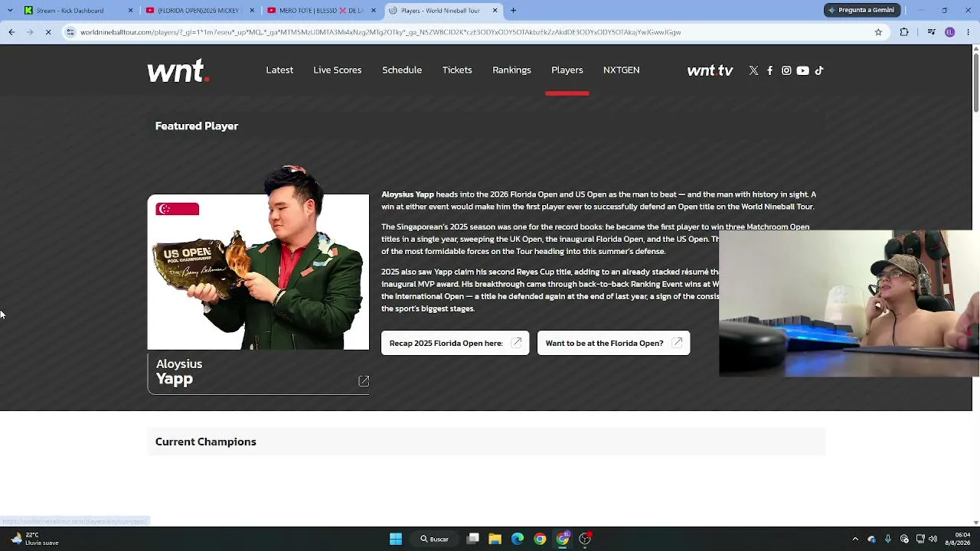Image resolution: width=980 pixels, height=551 pixels.
Task: Open the WNT TikTok page
Action: [x=819, y=70]
